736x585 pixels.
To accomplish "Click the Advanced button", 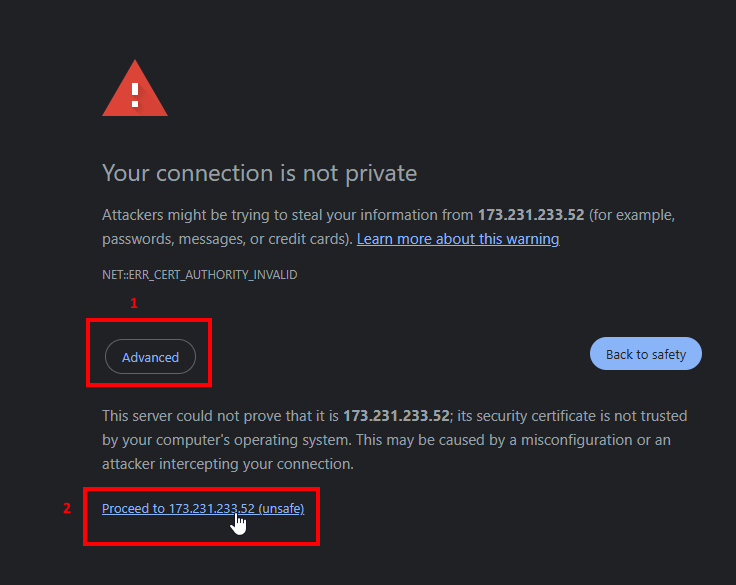I will coord(150,357).
